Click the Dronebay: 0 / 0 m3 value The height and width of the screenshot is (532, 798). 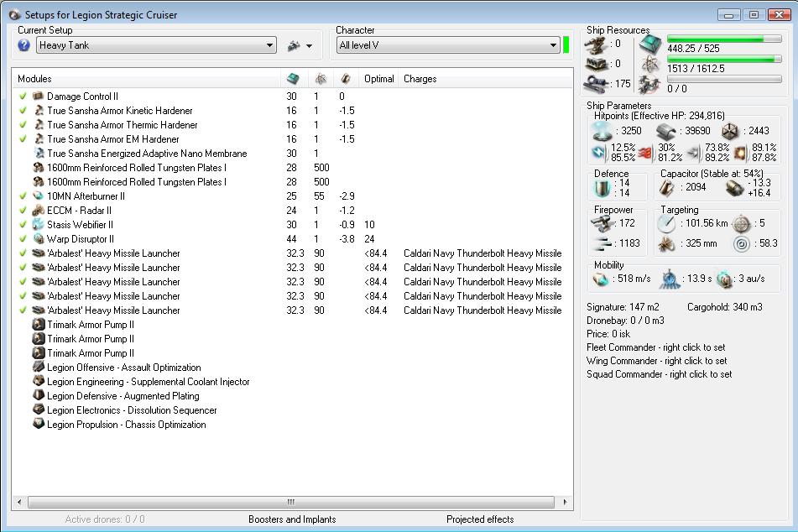tap(625, 321)
